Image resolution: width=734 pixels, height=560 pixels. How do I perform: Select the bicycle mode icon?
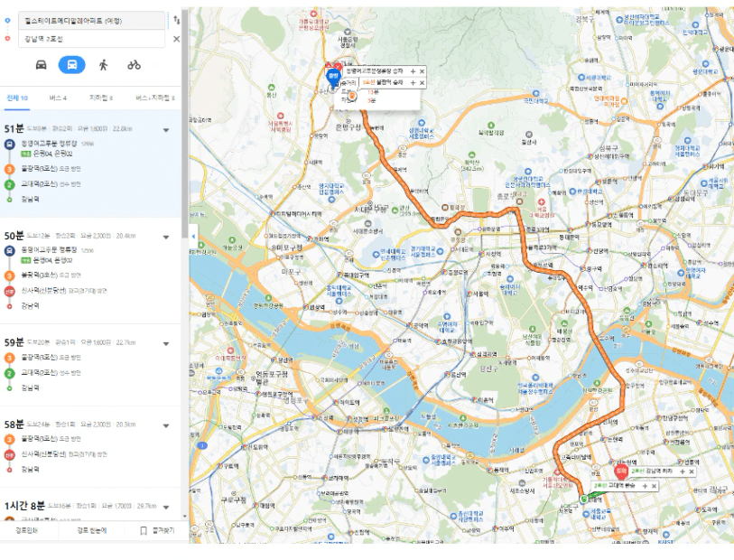tap(134, 65)
